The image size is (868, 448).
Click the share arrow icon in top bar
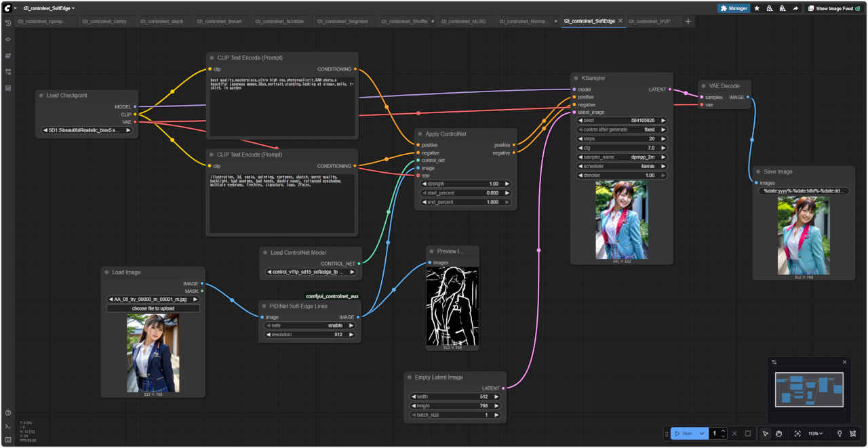[x=795, y=9]
